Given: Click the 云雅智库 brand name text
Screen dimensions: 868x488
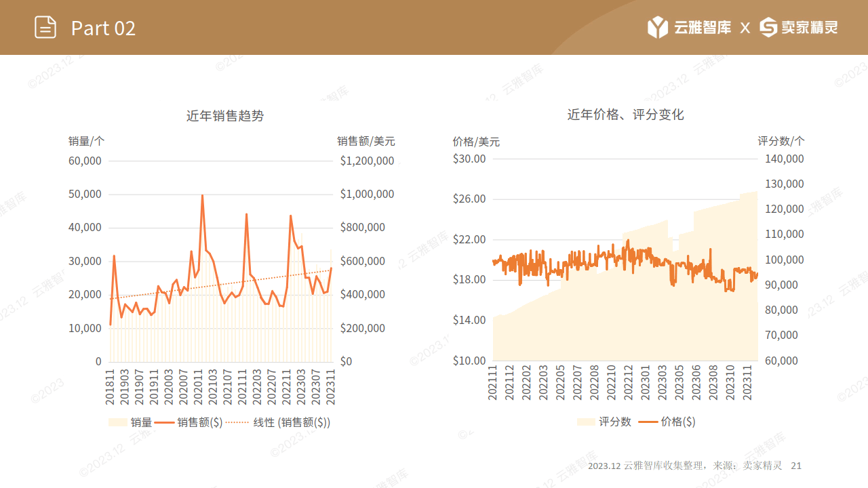Looking at the screenshot, I should (703, 28).
